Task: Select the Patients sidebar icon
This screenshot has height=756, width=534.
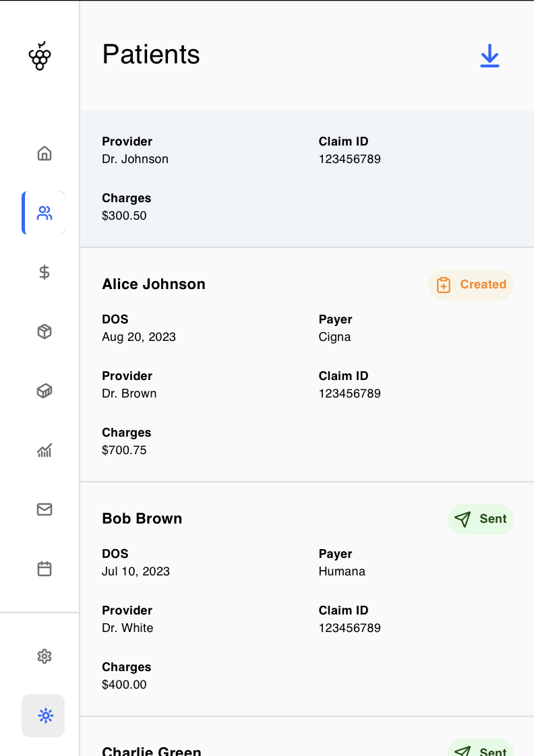Action: pos(44,213)
